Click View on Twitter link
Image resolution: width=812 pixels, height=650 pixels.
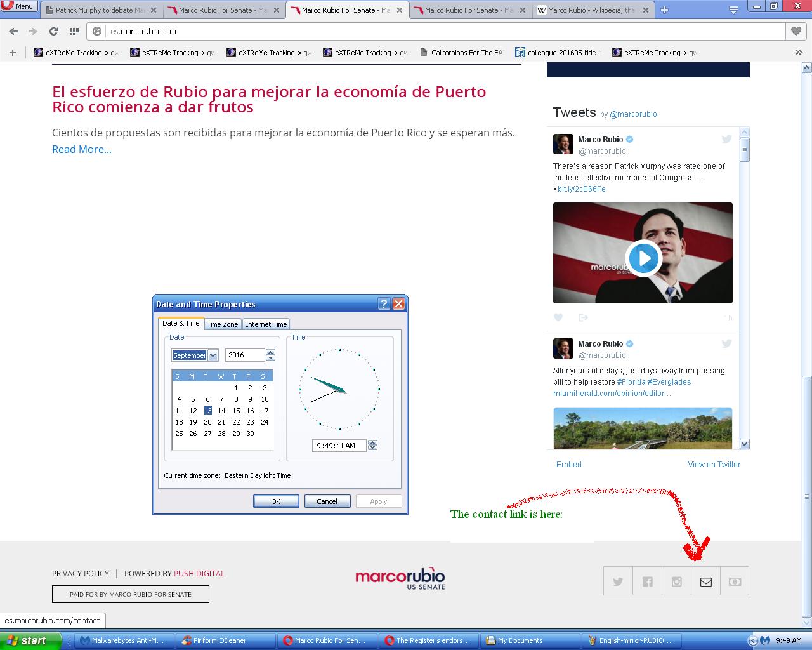(x=714, y=465)
